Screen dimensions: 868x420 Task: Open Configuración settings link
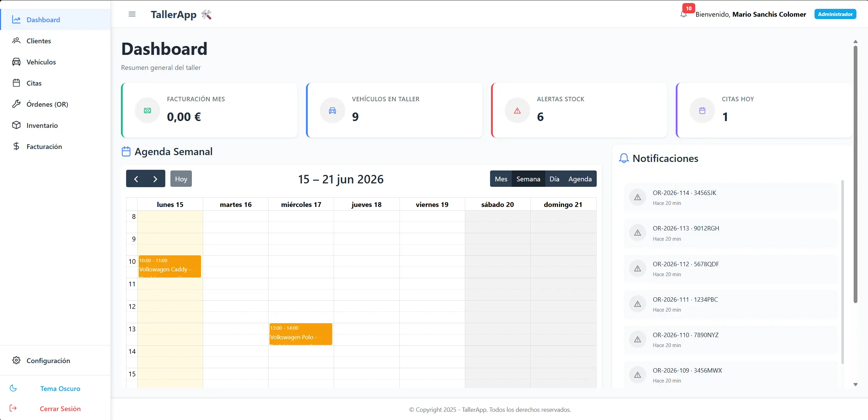pos(55,361)
